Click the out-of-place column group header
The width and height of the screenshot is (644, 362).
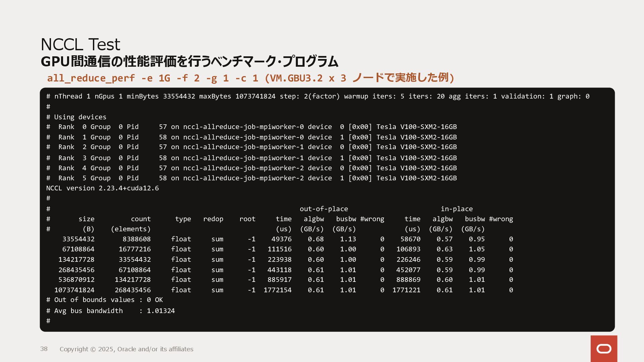coord(324,209)
